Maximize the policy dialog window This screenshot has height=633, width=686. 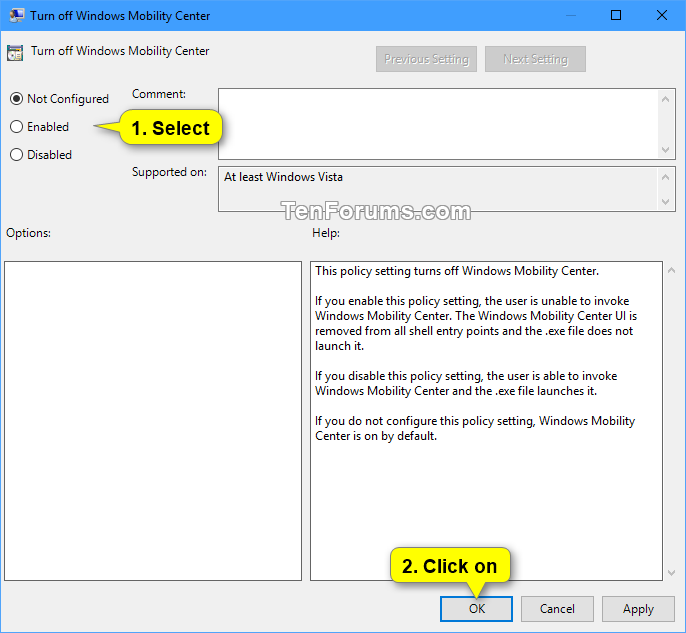point(616,15)
